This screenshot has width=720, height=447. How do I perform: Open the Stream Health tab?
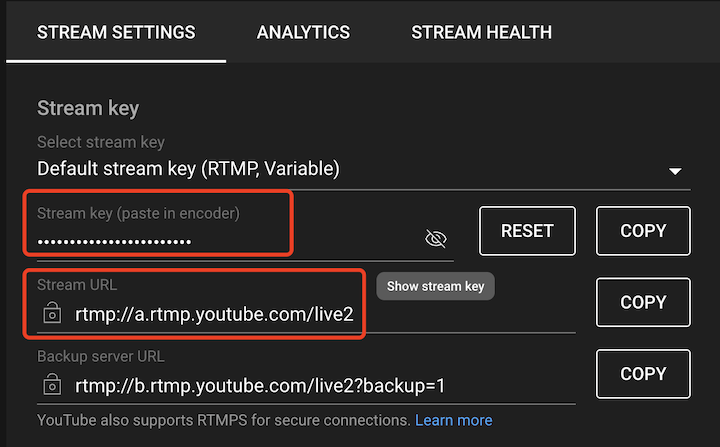(481, 32)
